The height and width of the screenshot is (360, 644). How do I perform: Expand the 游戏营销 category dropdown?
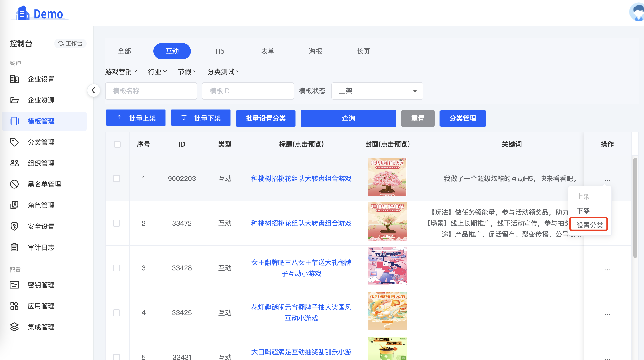pos(121,72)
